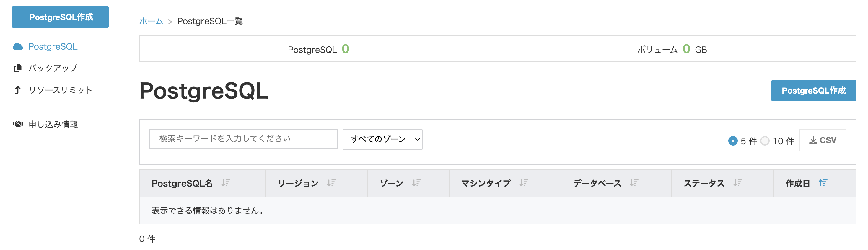Sort by ゾーン column sort icon
Viewport: 868px width, 250px height.
click(416, 183)
